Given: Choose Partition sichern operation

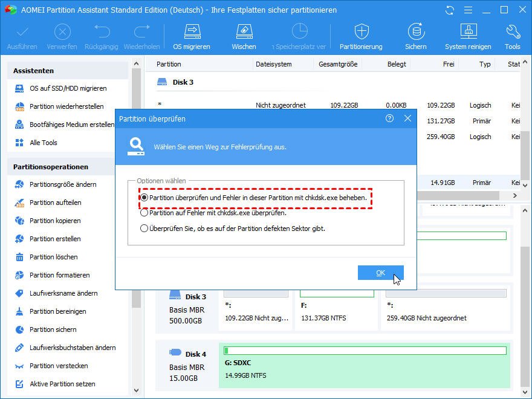Looking at the screenshot, I should [46, 330].
